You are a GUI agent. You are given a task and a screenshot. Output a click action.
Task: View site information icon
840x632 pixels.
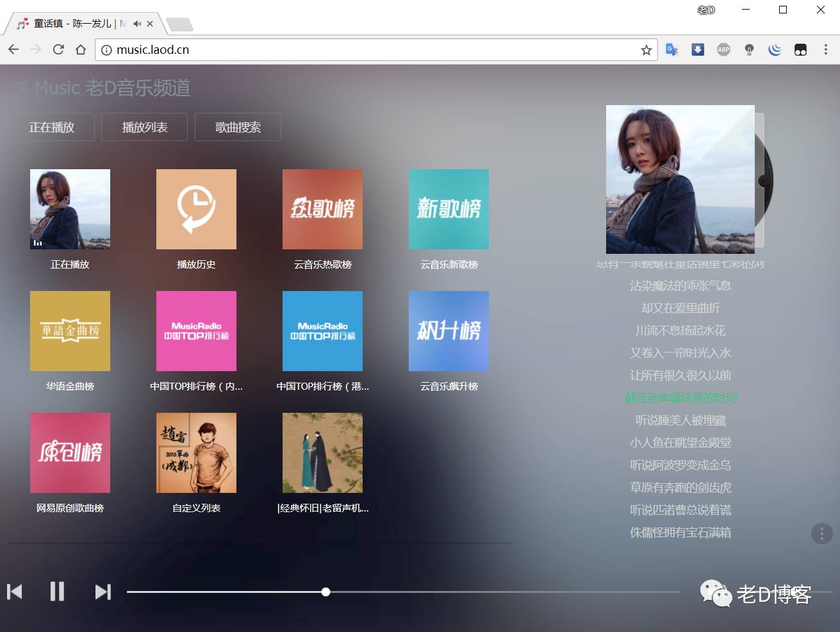pos(107,50)
